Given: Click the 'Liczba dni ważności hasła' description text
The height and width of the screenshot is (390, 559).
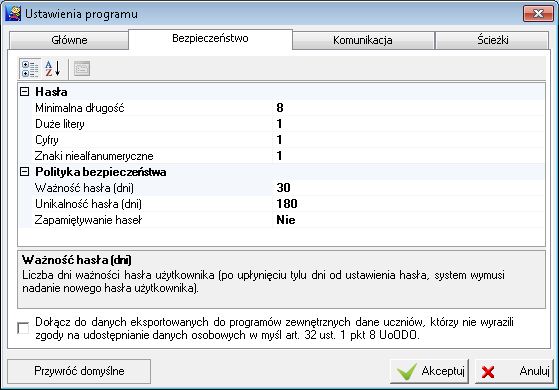Looking at the screenshot, I should [263, 282].
